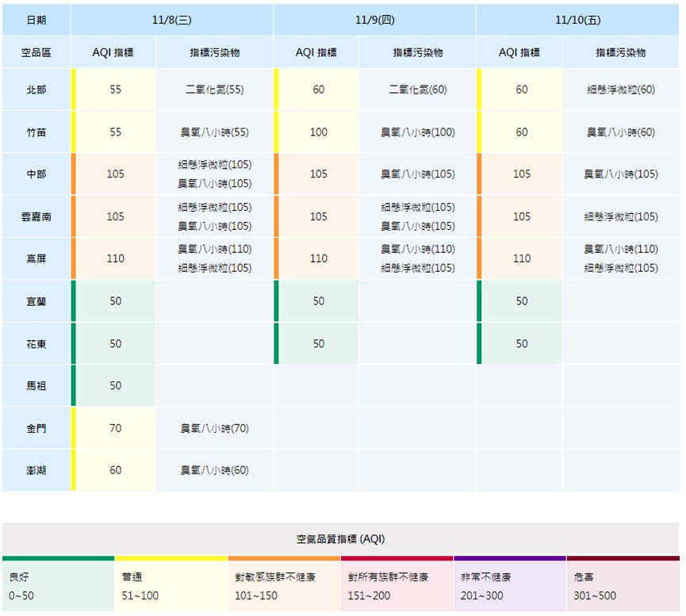Select the 金門 region row label
The width and height of the screenshot is (686, 616).
point(36,428)
